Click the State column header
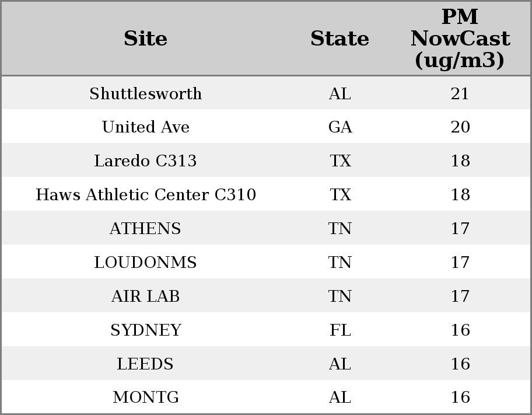This screenshot has width=532, height=415. 339,39
